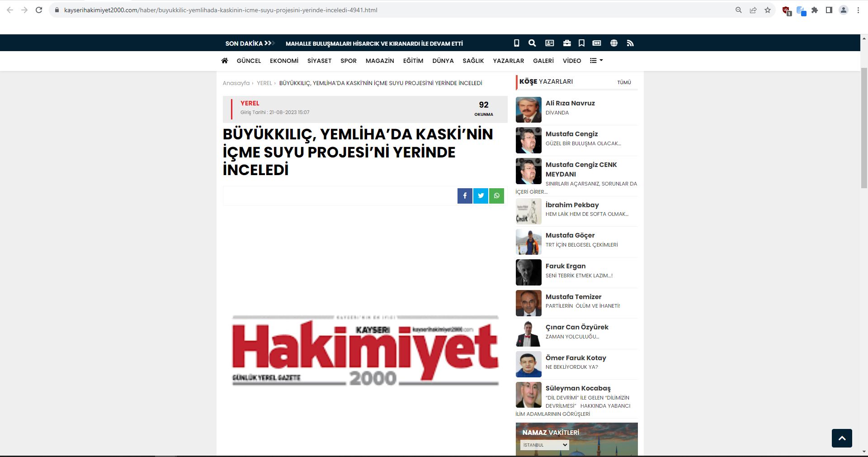
Task: Reload the page in browser
Action: click(39, 10)
